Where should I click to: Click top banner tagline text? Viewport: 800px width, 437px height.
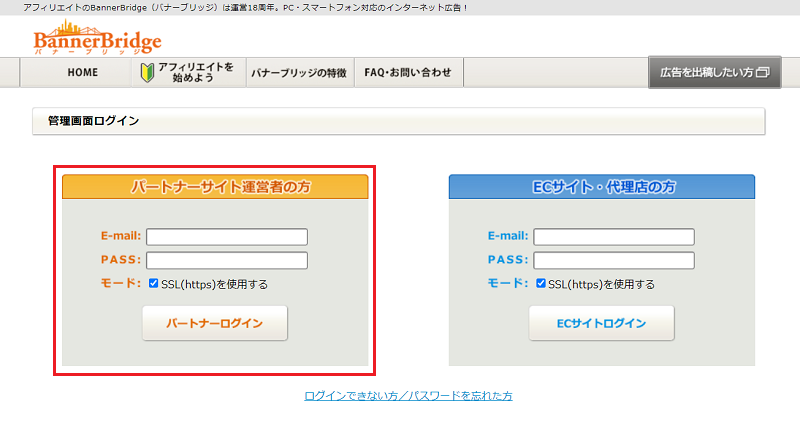pyautogui.click(x=245, y=8)
